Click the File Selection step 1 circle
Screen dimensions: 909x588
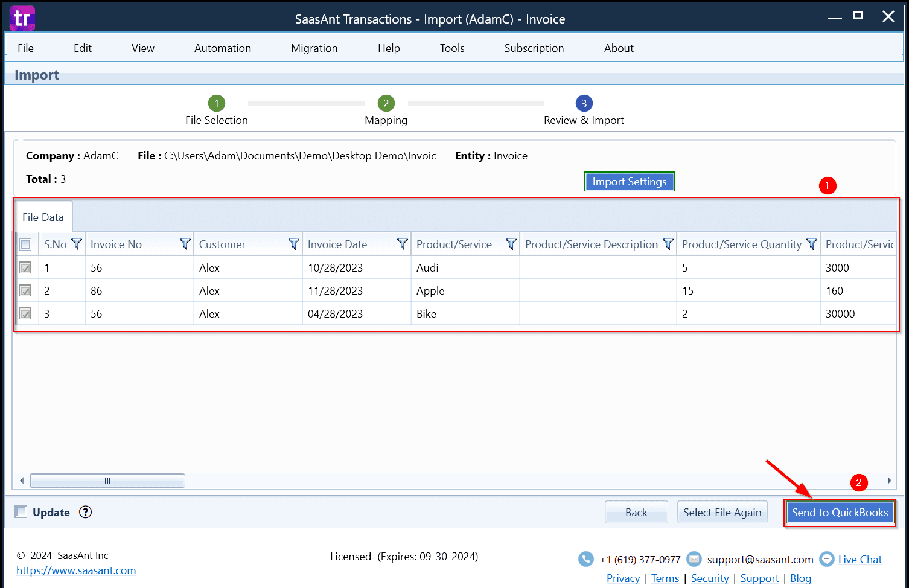pyautogui.click(x=217, y=103)
